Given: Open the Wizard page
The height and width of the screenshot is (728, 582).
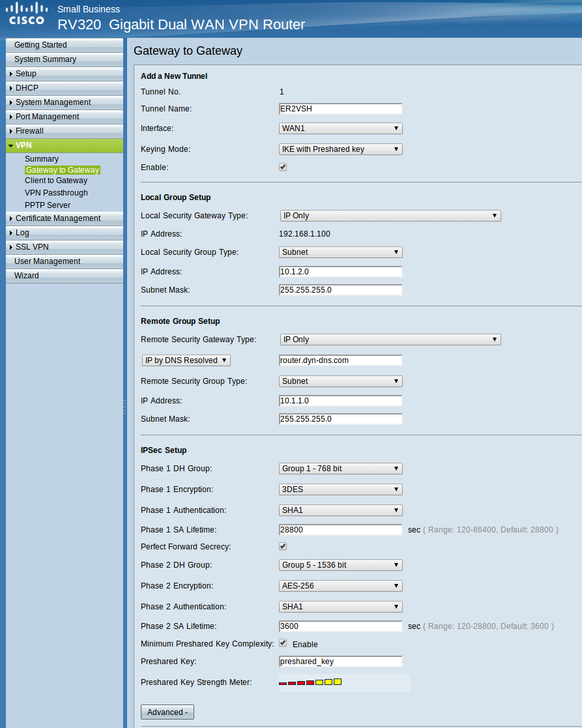Looking at the screenshot, I should click(65, 276).
